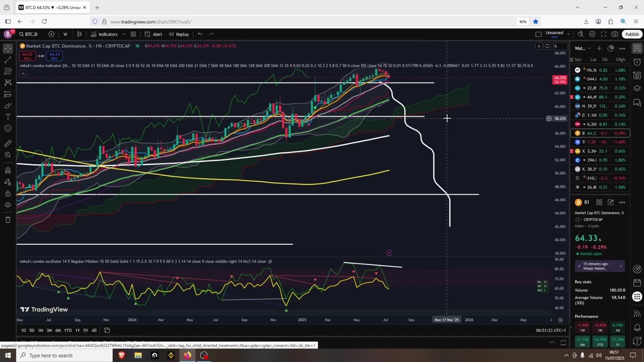Open chart settings gear icon

click(x=592, y=34)
